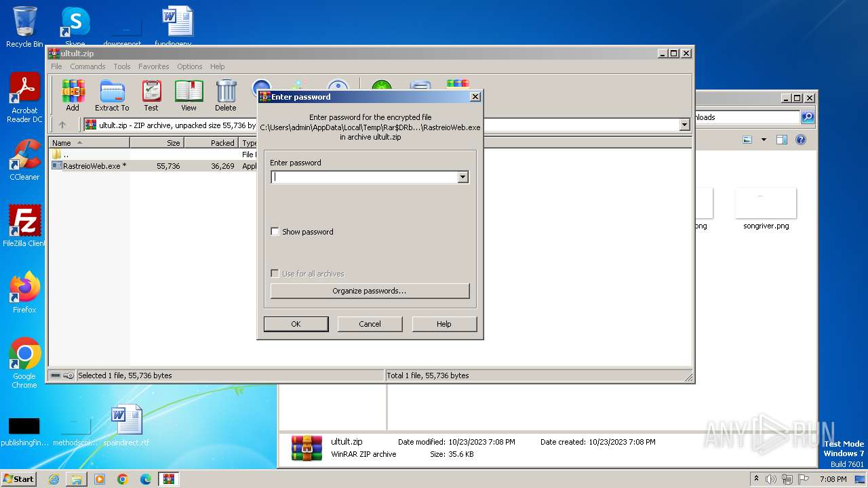
Task: Click Explorer preview pane icon
Action: pyautogui.click(x=782, y=140)
